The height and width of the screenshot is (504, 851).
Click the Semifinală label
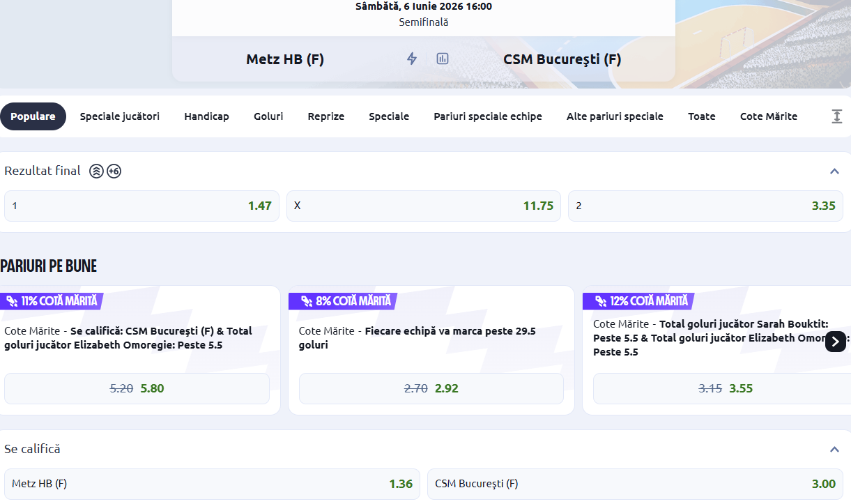click(x=424, y=22)
